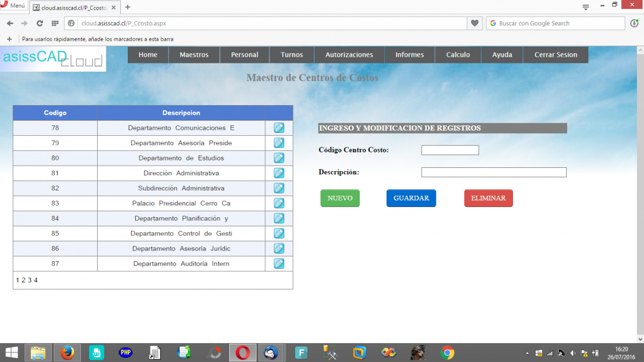The image size is (644, 362).
Task: Open the Opera Menú button
Action: (x=14, y=5)
